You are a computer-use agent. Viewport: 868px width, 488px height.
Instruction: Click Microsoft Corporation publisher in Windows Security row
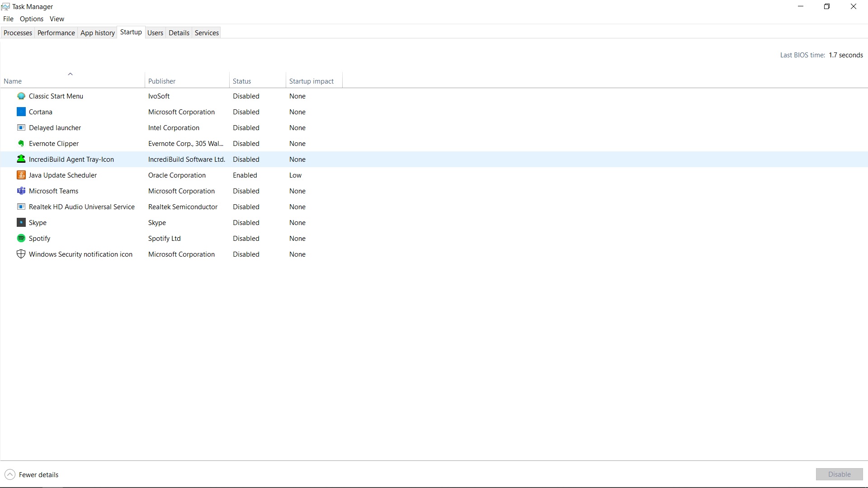pos(182,254)
